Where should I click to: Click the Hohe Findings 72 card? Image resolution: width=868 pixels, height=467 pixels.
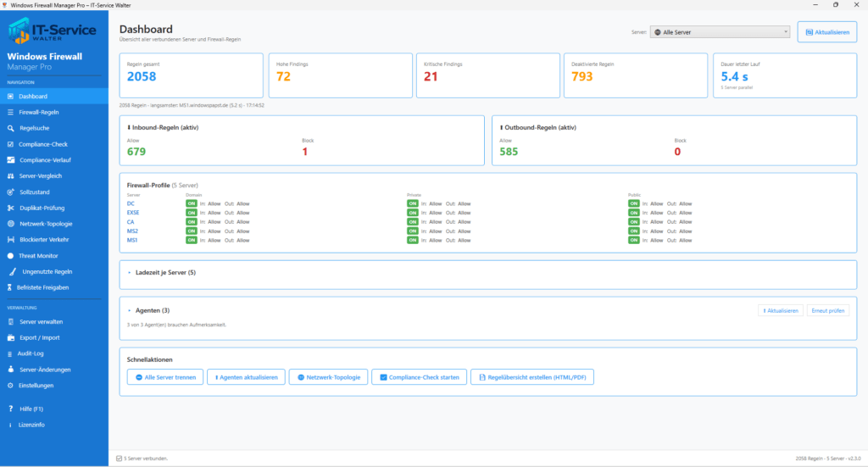coord(341,75)
